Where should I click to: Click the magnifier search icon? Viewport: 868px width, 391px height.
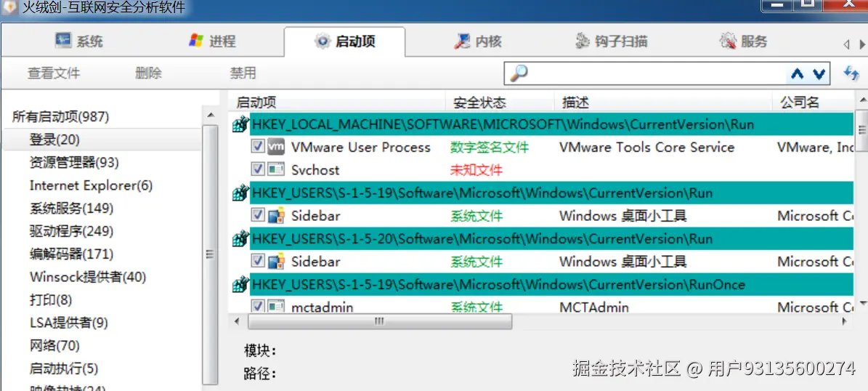pyautogui.click(x=519, y=73)
